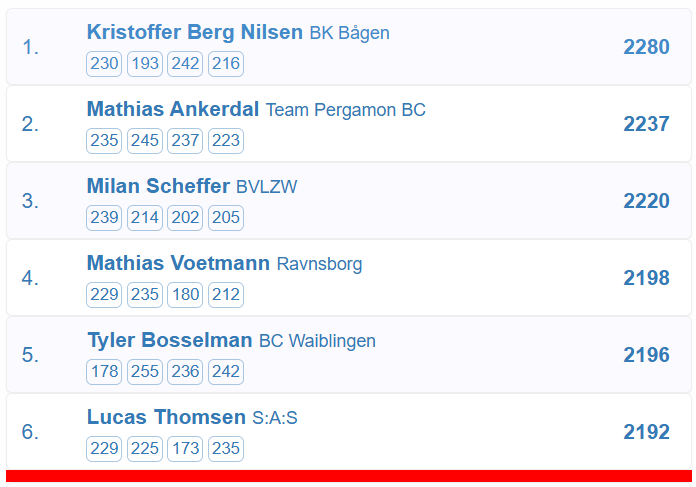The image size is (696, 487).
Task: Open Lucas Thomsen's player link
Action: click(166, 417)
